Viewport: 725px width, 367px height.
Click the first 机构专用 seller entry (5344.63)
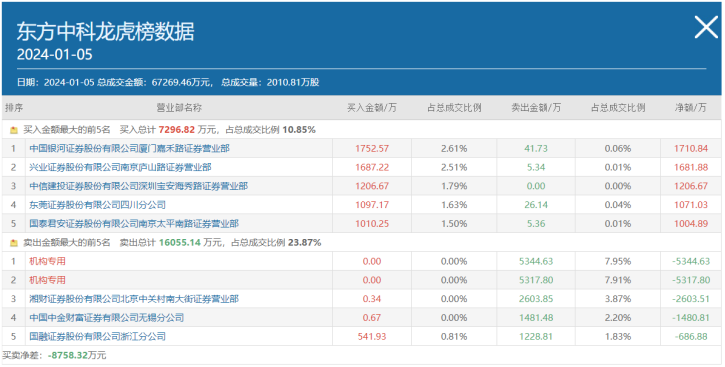tap(47, 261)
